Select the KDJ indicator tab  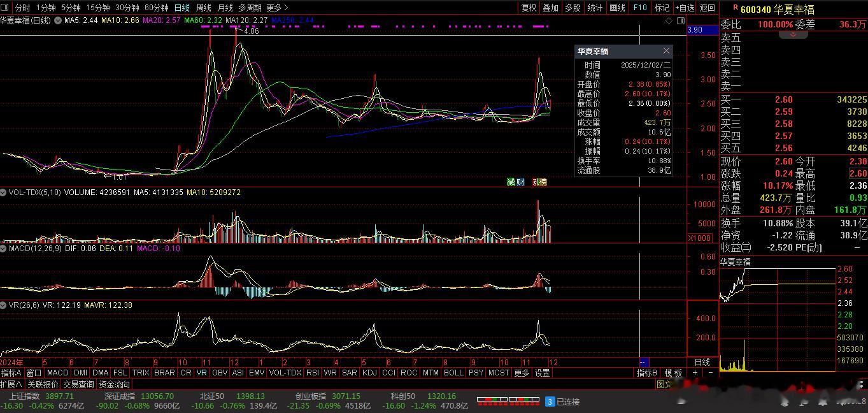pos(369,373)
